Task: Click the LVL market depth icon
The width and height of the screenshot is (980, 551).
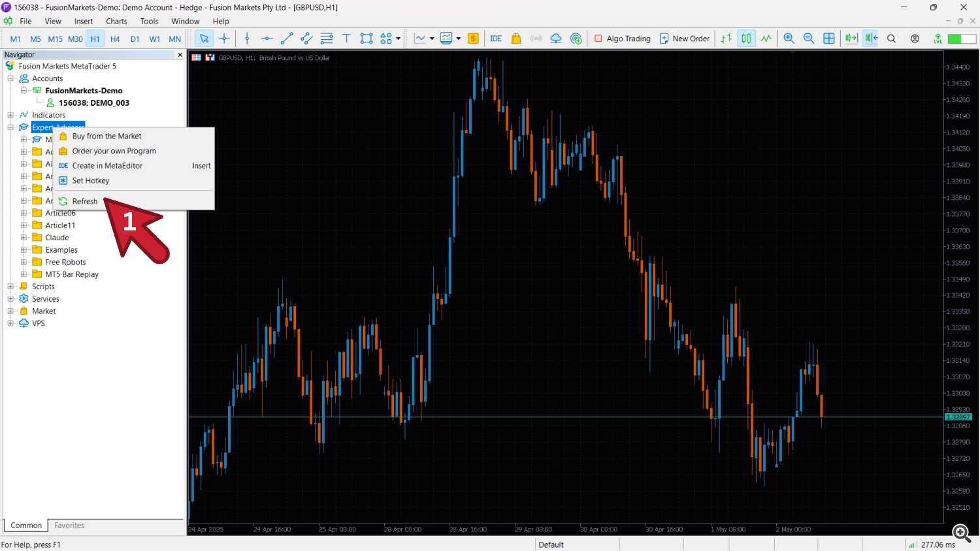Action: coord(938,39)
